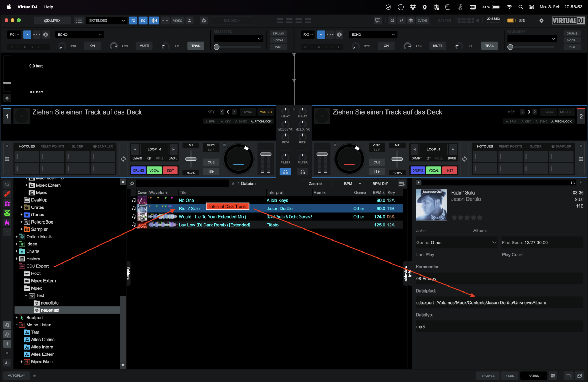Open the Help menu

coord(48,7)
